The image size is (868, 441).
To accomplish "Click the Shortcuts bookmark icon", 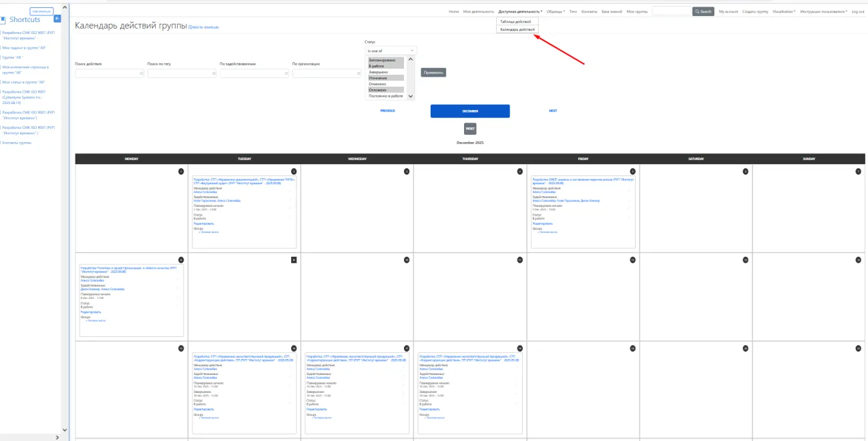I will [x=4, y=20].
